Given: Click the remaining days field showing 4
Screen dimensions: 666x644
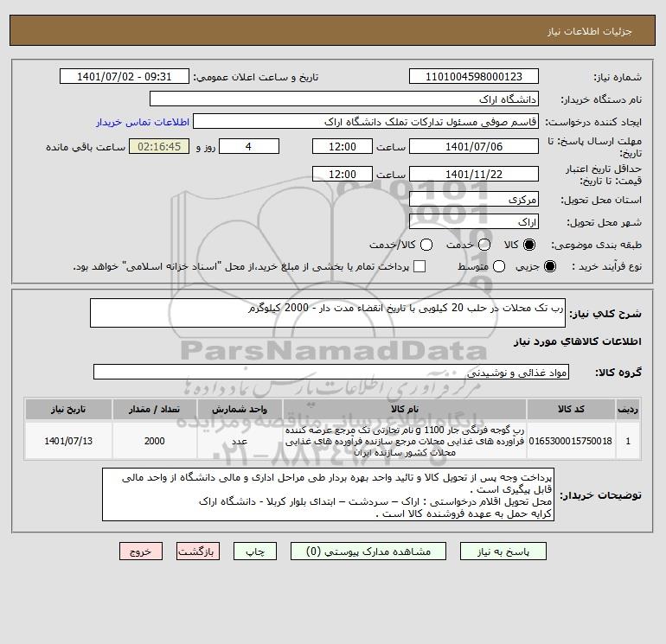Looking at the screenshot, I should pyautogui.click(x=249, y=146).
